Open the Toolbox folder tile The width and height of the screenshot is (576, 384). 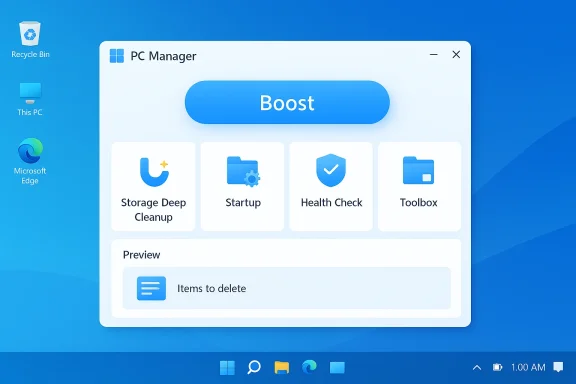coord(419,187)
